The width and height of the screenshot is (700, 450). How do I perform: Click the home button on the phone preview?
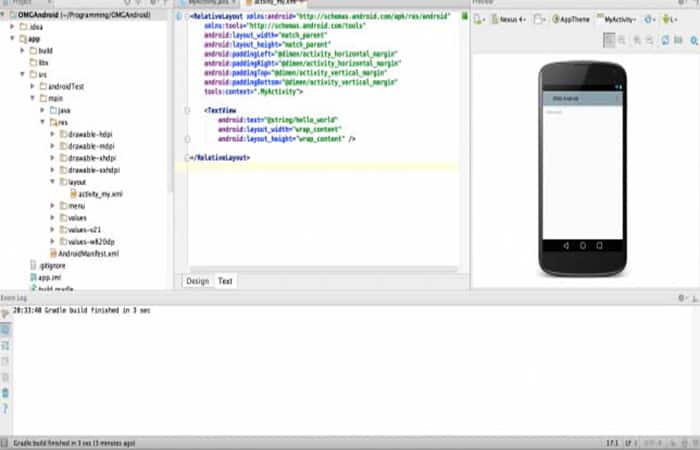583,246
